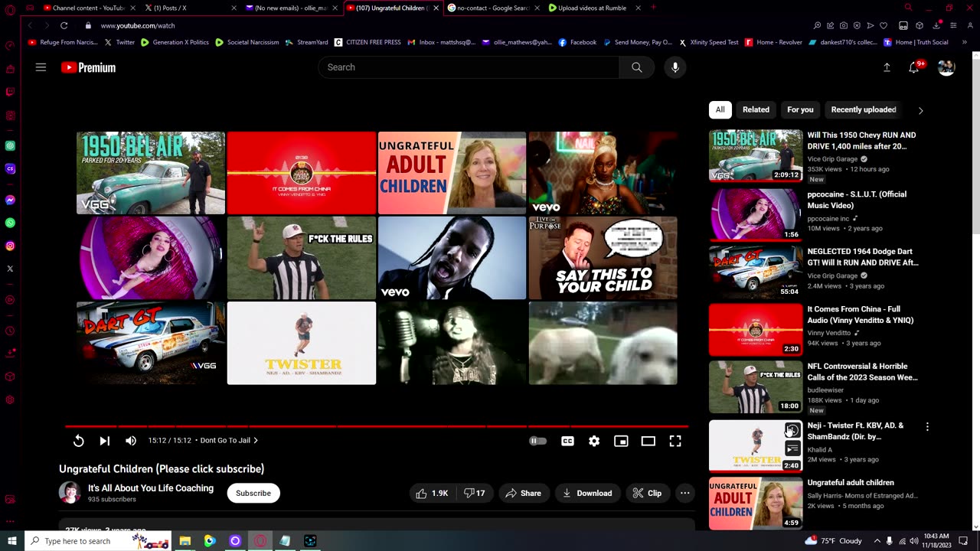Open the player settings gear
Screen dimensions: 980x551
tap(594, 441)
